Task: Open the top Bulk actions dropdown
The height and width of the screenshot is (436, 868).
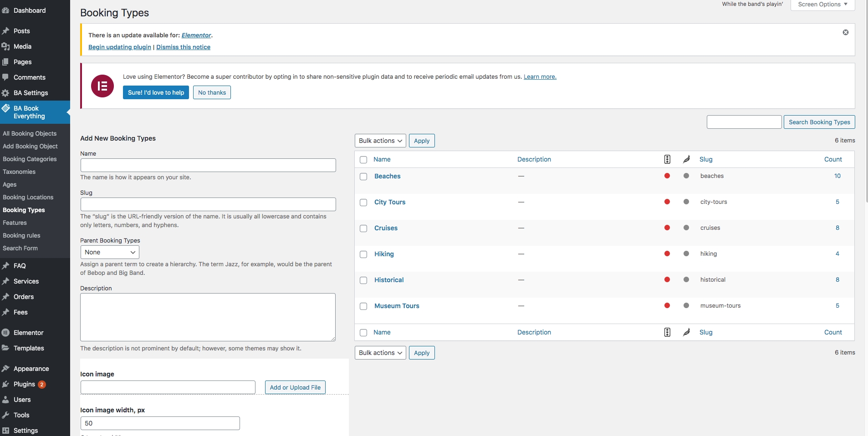Action: coord(380,141)
